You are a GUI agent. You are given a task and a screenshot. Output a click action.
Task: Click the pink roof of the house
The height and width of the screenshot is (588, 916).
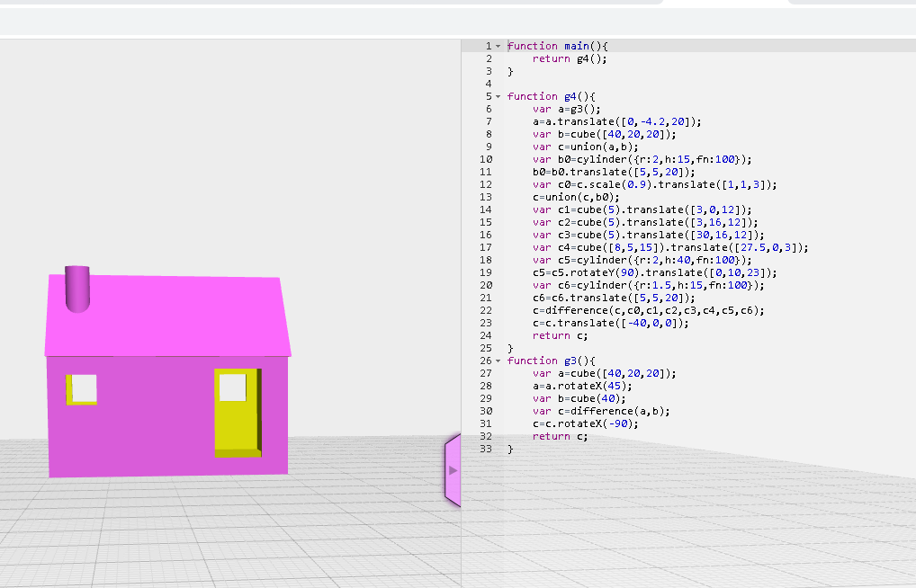tap(171, 315)
